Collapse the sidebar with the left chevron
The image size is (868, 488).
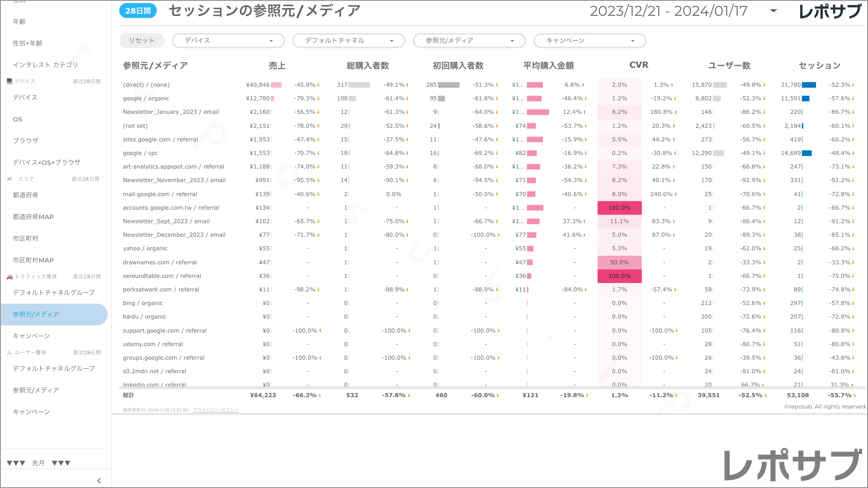tap(99, 481)
